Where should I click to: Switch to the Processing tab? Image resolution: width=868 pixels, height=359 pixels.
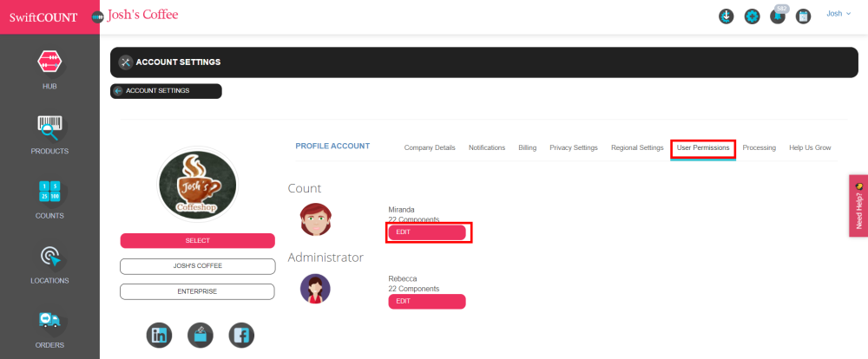tap(759, 148)
